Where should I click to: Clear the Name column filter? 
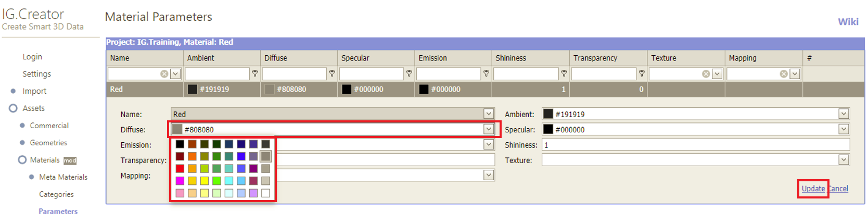164,74
